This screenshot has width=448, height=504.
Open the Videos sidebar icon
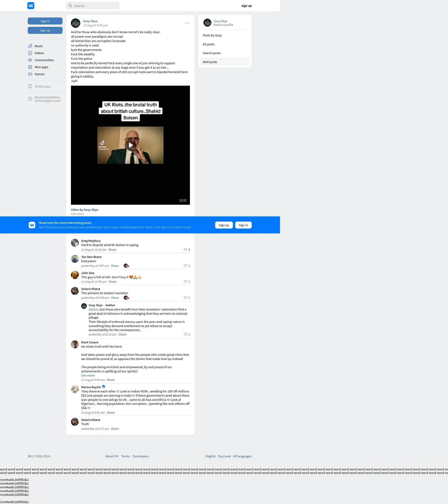pyautogui.click(x=30, y=53)
